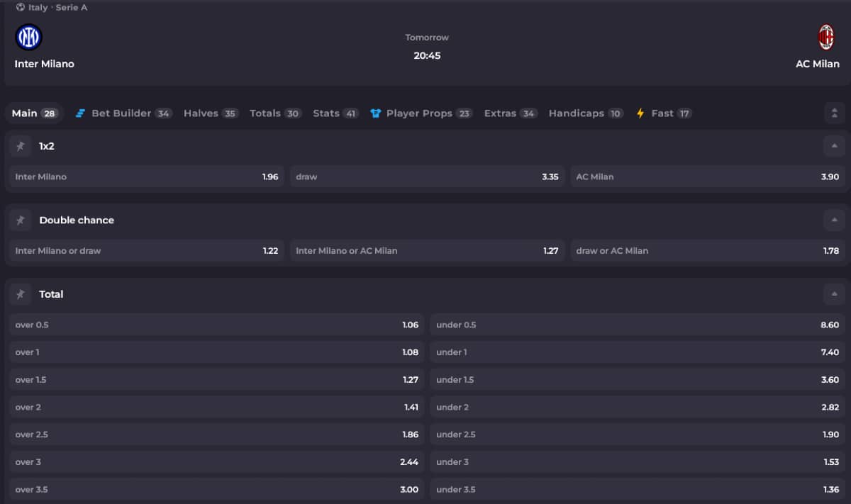The width and height of the screenshot is (851, 504).
Task: Back the draw at odds 3.35
Action: (x=425, y=177)
